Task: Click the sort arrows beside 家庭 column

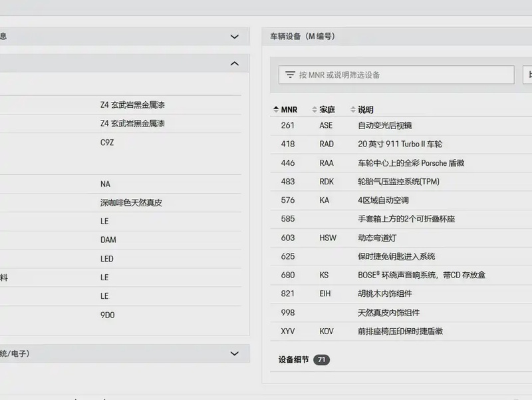Action: pos(315,110)
